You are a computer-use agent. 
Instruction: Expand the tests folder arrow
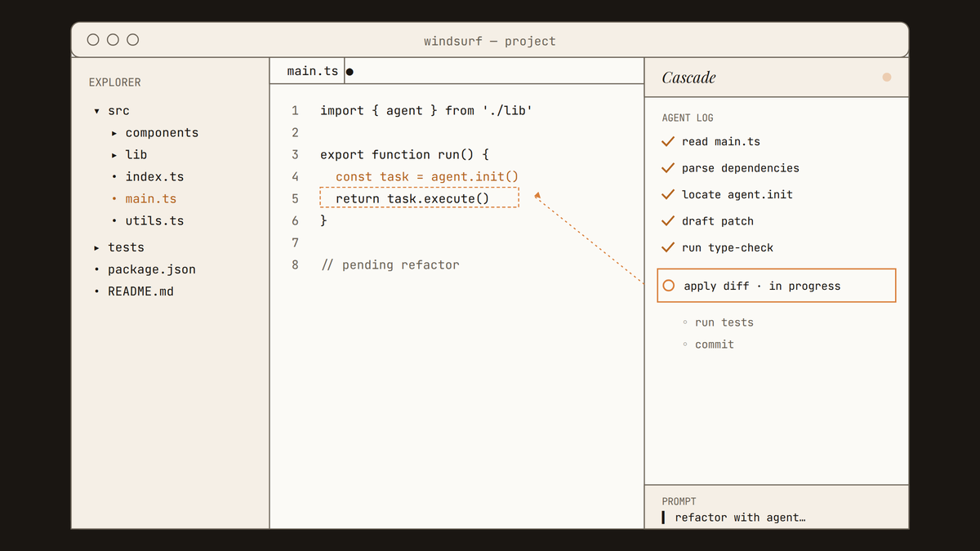click(96, 247)
